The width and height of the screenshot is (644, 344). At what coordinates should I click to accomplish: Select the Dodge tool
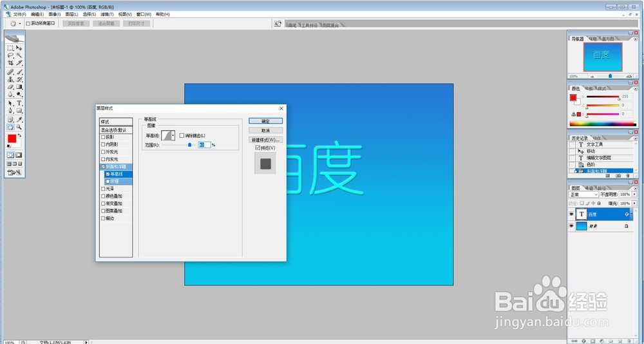(19, 94)
